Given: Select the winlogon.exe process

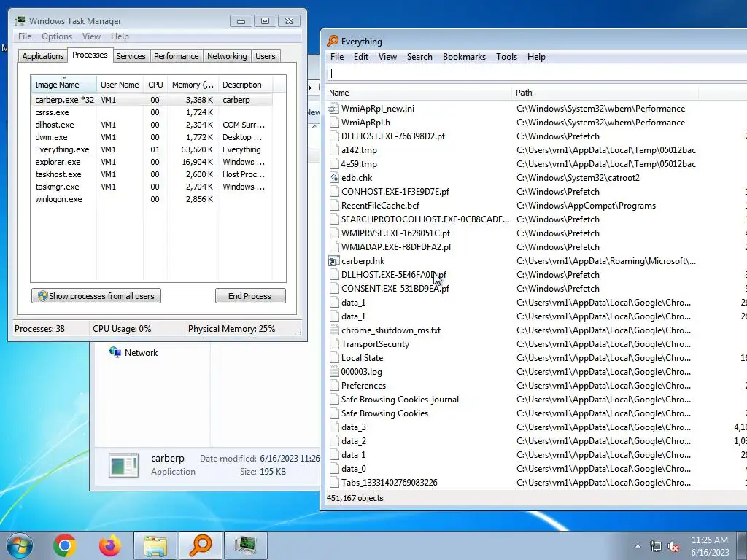Looking at the screenshot, I should pos(152,199).
